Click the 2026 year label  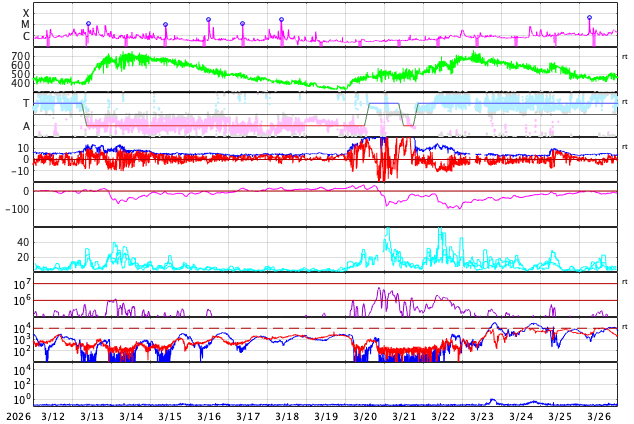pyautogui.click(x=18, y=416)
